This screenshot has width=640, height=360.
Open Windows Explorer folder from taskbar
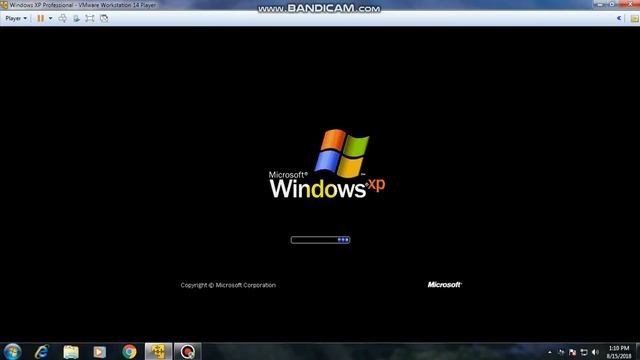point(71,351)
